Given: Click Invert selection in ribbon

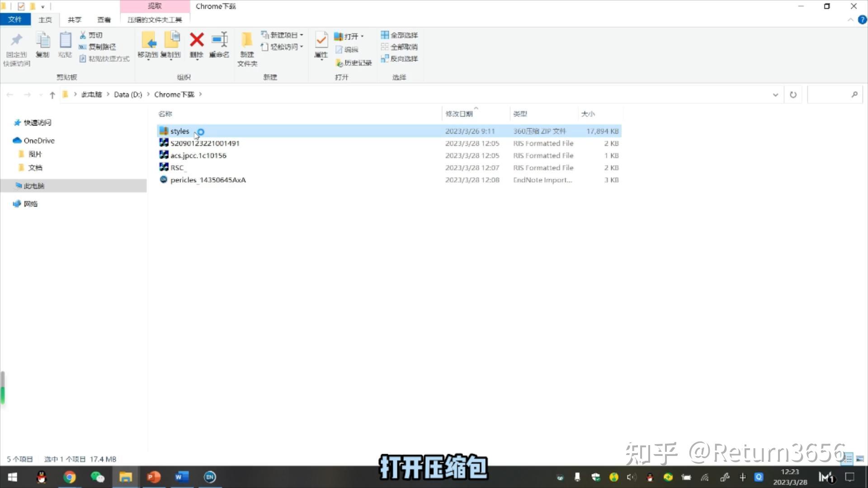Looking at the screenshot, I should coord(399,58).
